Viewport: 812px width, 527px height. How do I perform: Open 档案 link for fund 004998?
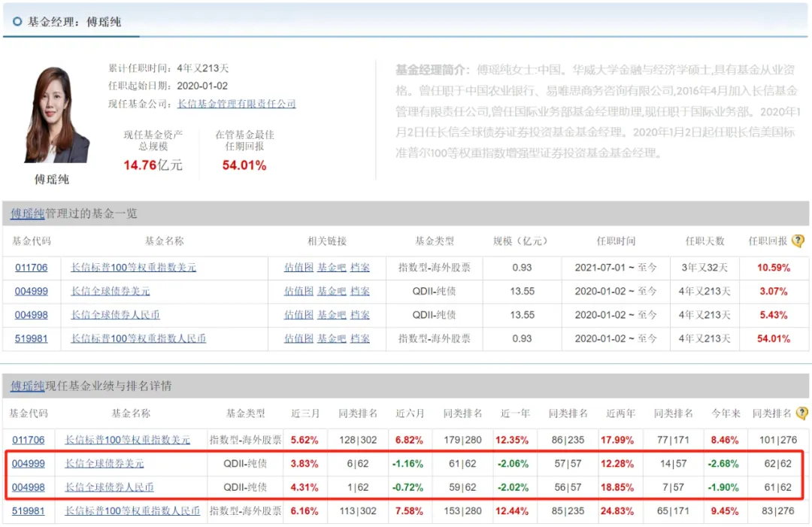pyautogui.click(x=360, y=315)
